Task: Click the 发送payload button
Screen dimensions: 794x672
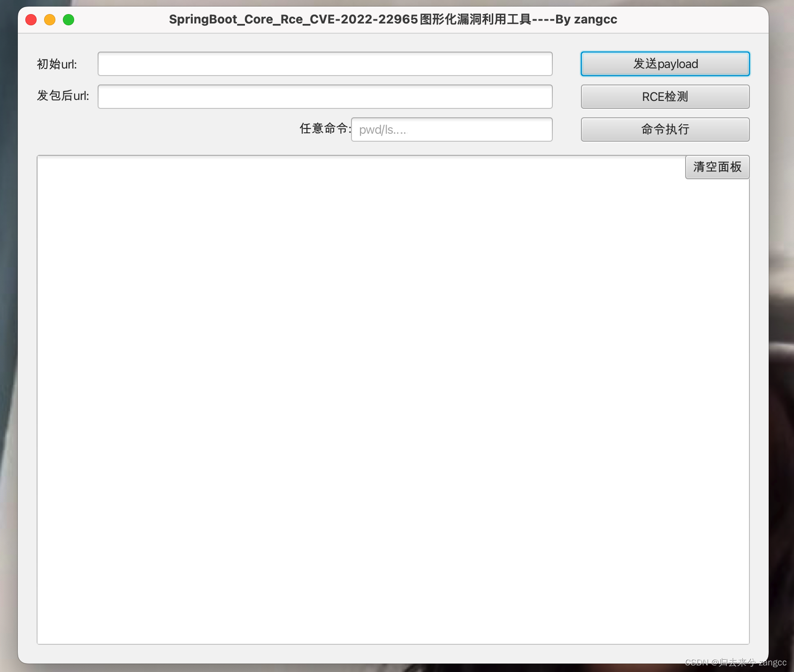Action: pyautogui.click(x=665, y=64)
